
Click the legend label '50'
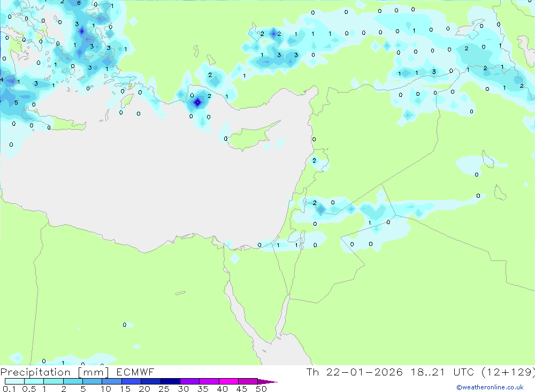tap(261, 389)
